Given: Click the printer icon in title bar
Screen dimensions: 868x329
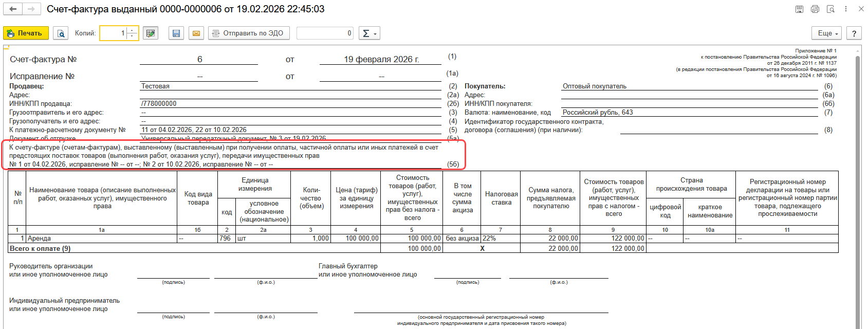Looking at the screenshot, I should tap(815, 9).
